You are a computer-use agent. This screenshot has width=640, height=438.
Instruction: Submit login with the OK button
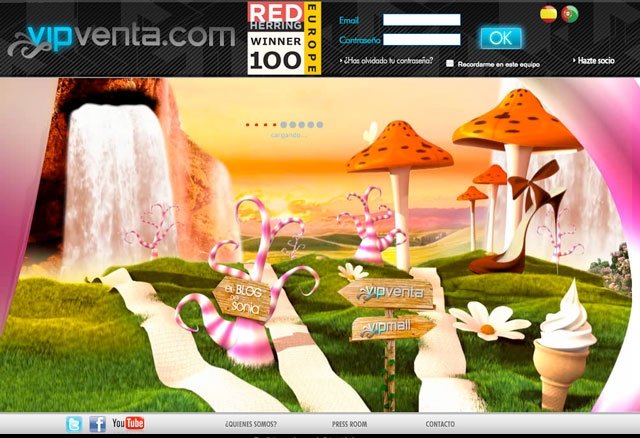[x=501, y=38]
